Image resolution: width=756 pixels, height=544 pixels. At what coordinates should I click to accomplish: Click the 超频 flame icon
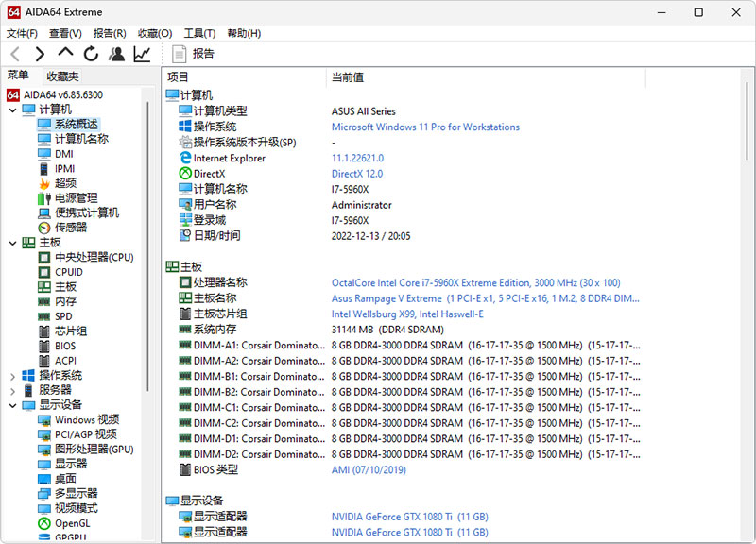[43, 183]
